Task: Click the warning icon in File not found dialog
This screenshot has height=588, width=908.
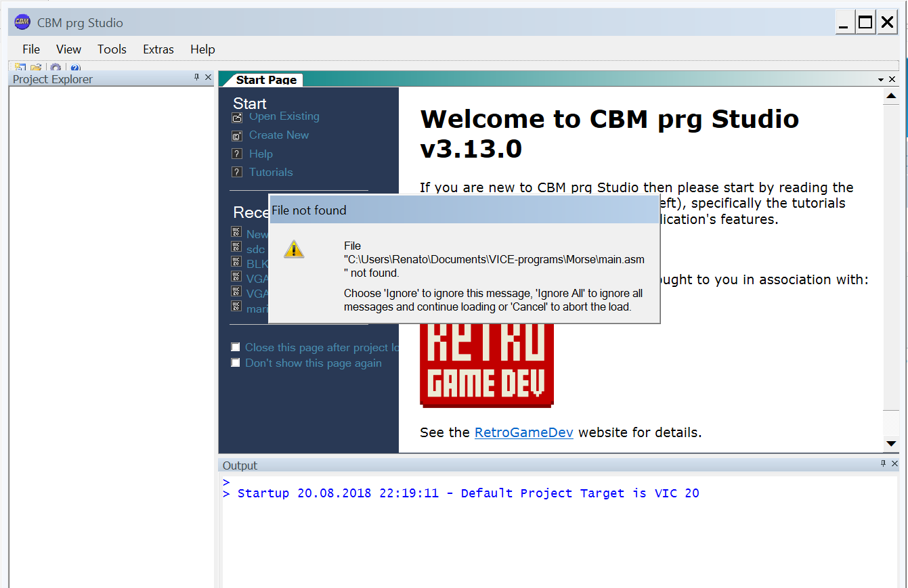Action: click(x=293, y=248)
